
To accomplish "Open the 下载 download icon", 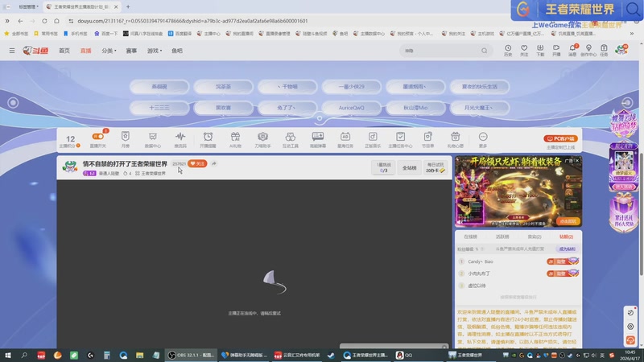I will (540, 51).
